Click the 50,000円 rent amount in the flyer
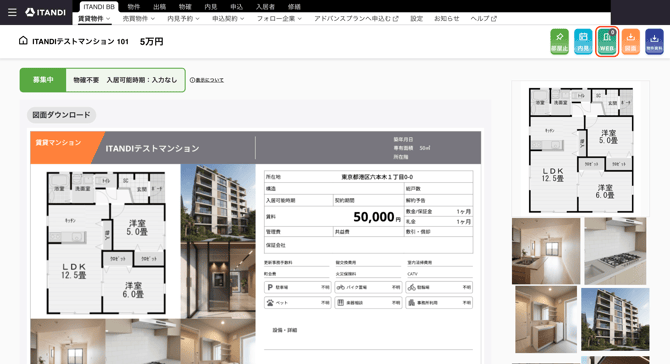This screenshot has height=364, width=670. (377, 217)
